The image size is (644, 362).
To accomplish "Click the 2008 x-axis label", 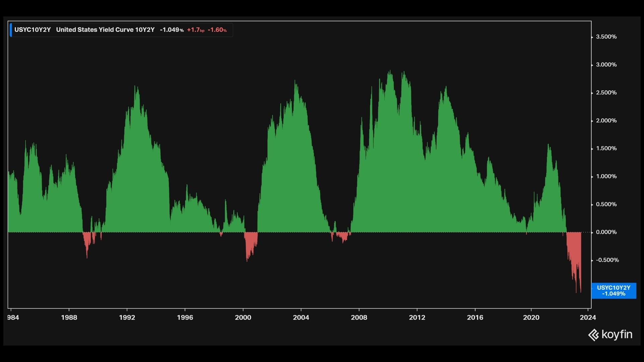I will [x=359, y=317].
